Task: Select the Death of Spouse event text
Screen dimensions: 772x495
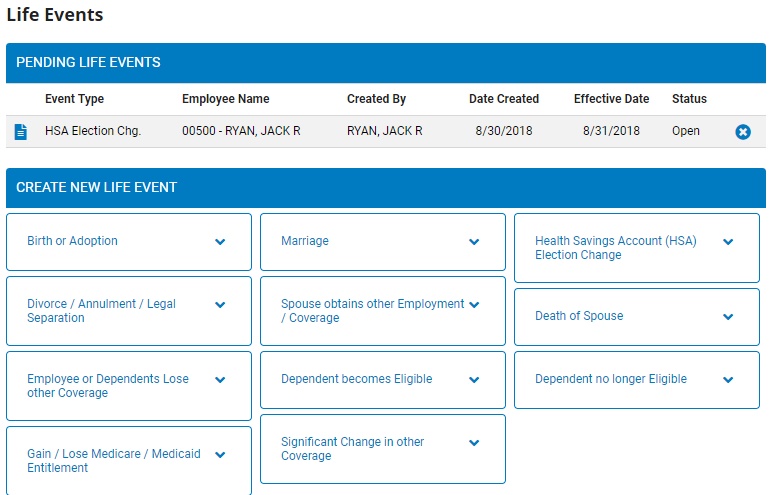Action: click(x=579, y=316)
